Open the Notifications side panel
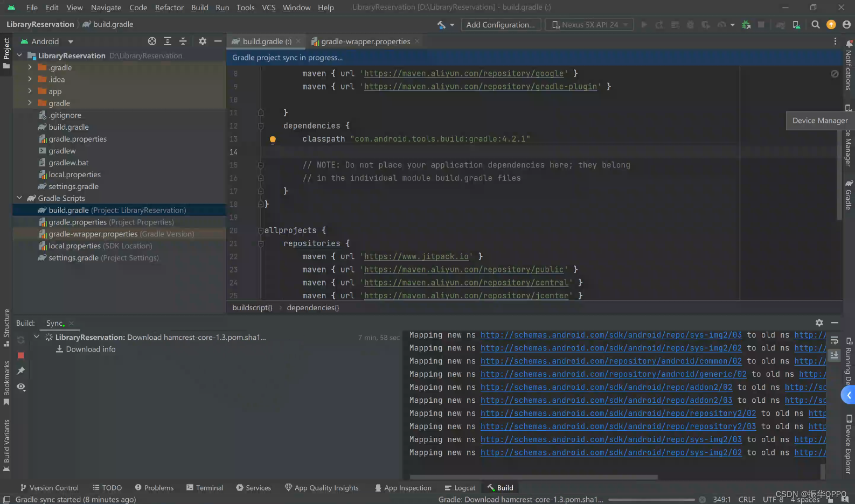Image resolution: width=855 pixels, height=504 pixels. point(849,65)
